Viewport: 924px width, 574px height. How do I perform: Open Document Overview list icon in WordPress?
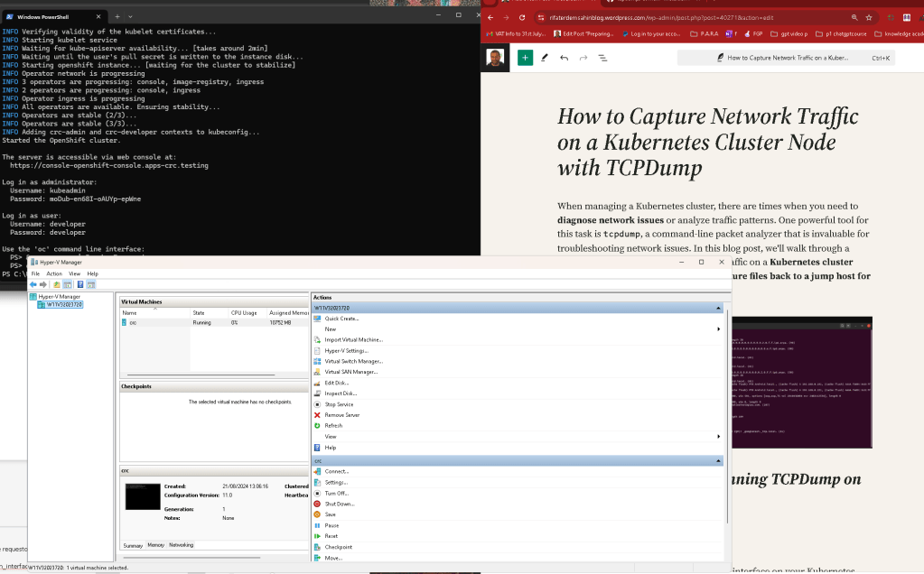[x=602, y=58]
